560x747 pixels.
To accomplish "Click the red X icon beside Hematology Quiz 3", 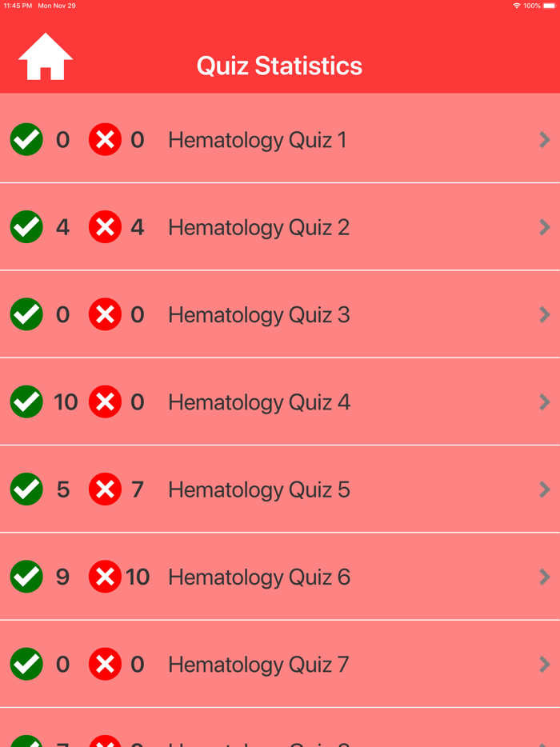I will [105, 314].
